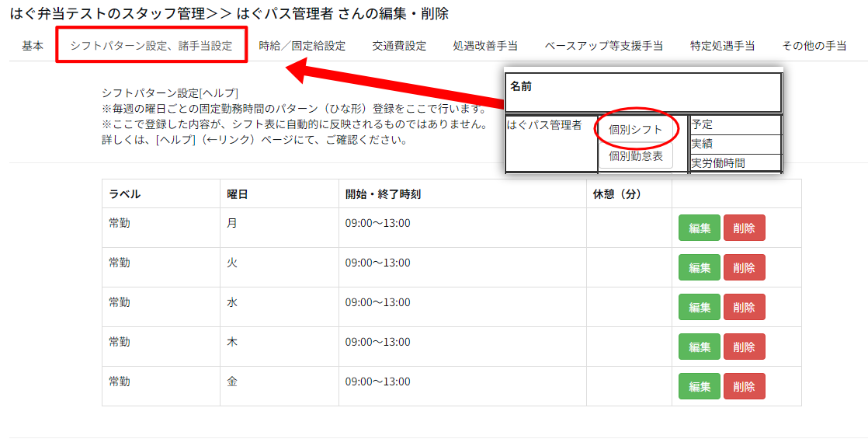Delete the Thursday (木) shift pattern

pyautogui.click(x=744, y=347)
